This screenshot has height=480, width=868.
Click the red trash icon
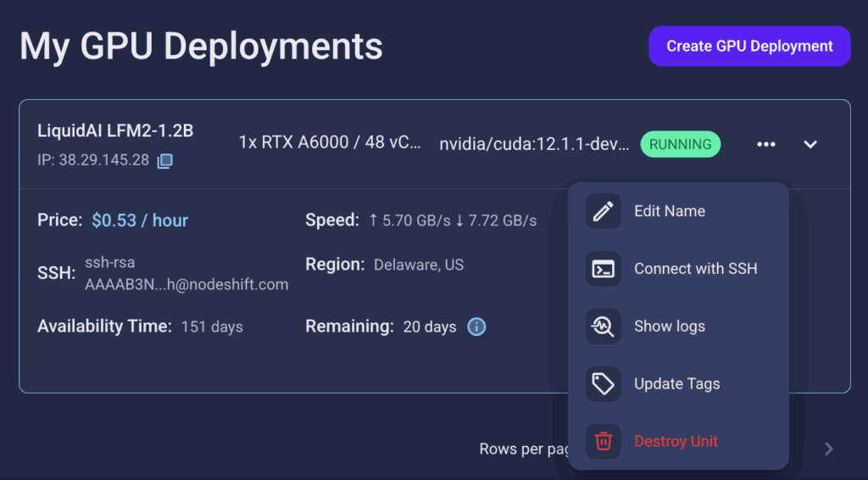tap(603, 441)
